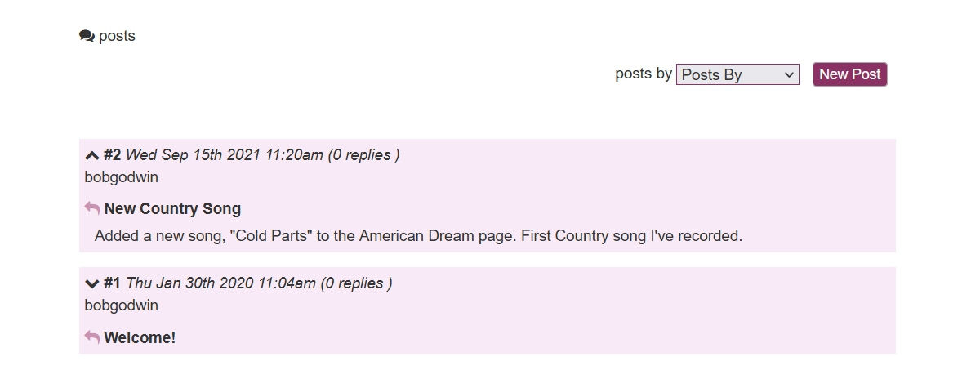Click reply arrow next to New Country Song
This screenshot has width=980, height=388.
click(92, 208)
